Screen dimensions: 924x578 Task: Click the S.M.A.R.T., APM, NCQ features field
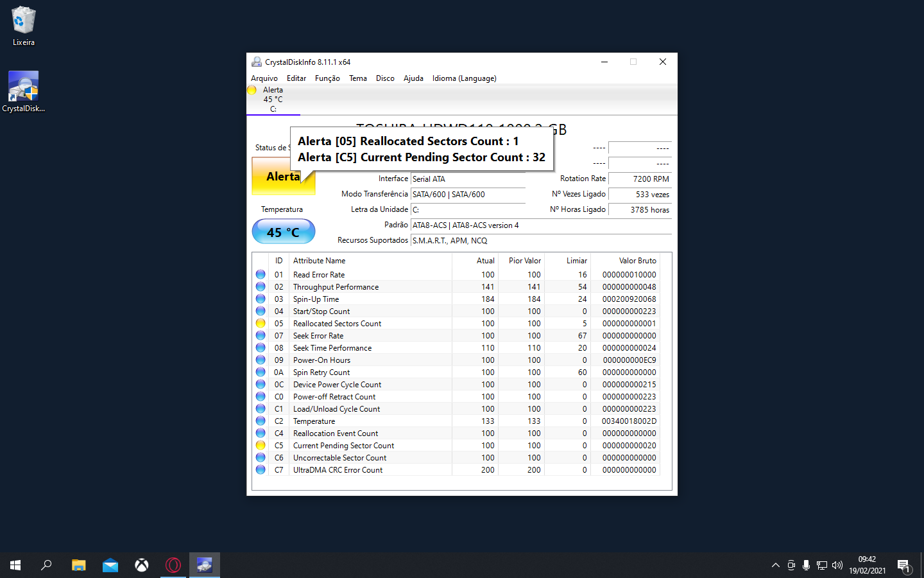tap(541, 241)
